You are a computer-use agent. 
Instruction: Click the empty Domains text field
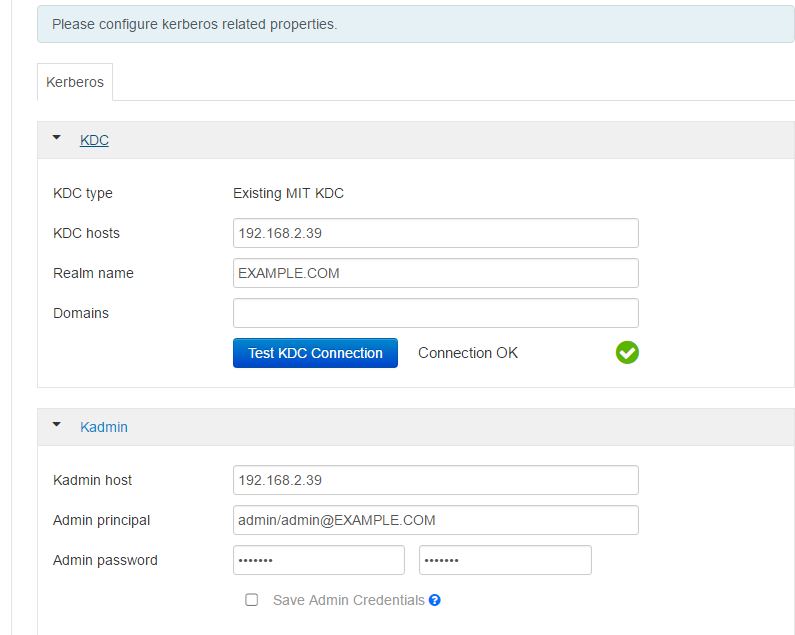tap(435, 313)
